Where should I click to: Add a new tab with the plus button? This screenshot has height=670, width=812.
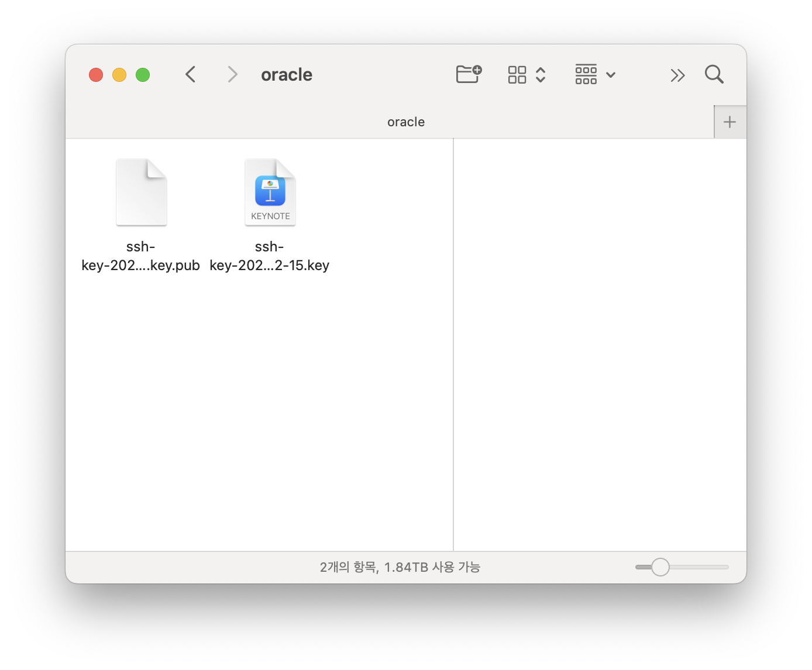(x=730, y=122)
